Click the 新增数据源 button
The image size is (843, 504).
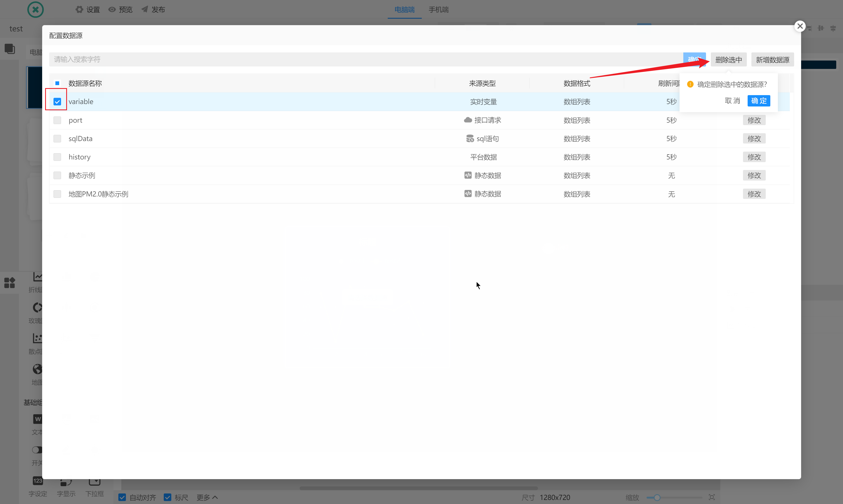tap(772, 60)
